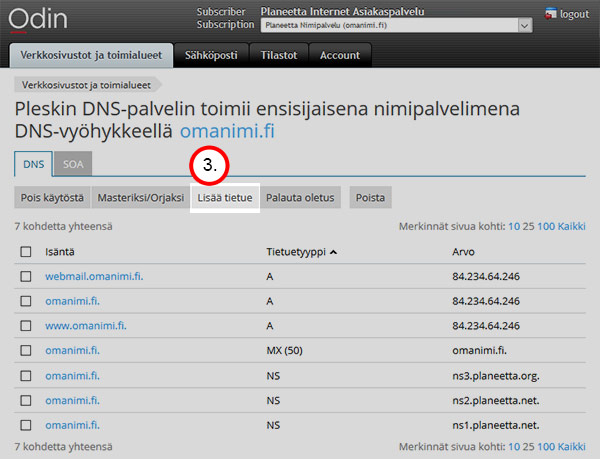Select the SOA sub-tab
The image size is (600, 459).
73,164
